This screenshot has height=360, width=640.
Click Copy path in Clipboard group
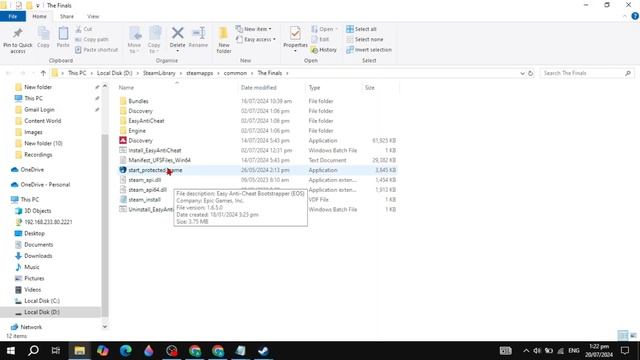92,39
